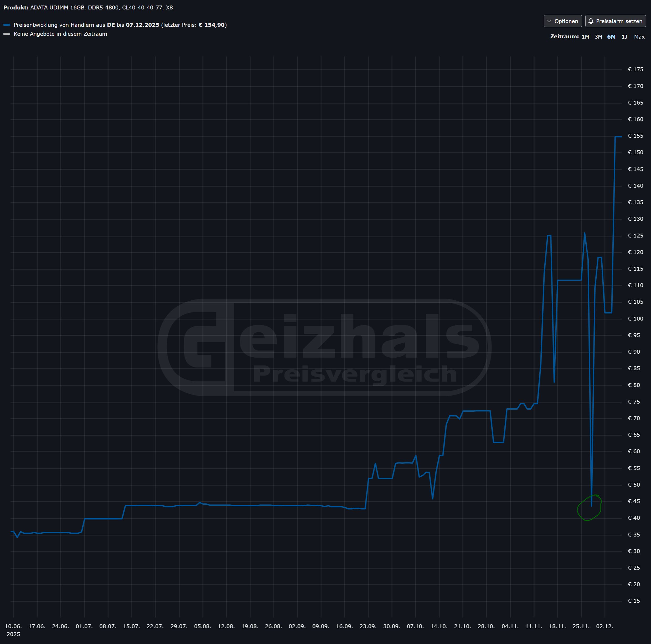
Task: Click the blue legend color swatch
Action: point(7,25)
